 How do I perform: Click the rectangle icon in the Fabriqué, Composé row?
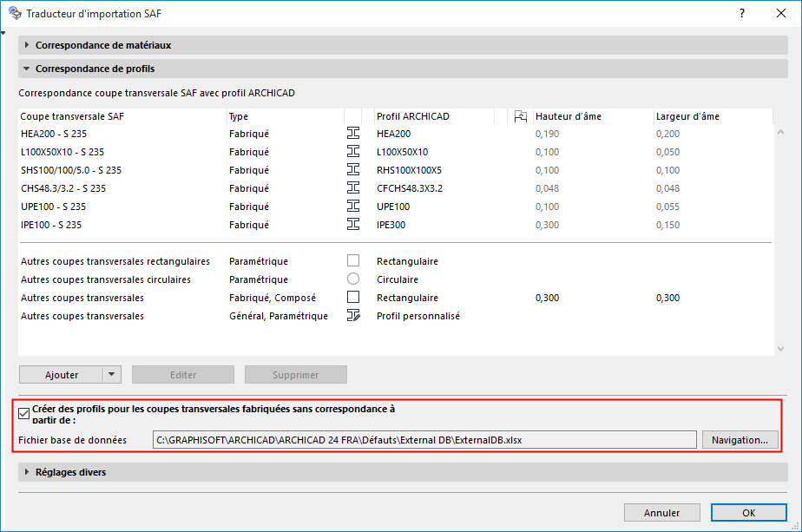[x=353, y=297]
